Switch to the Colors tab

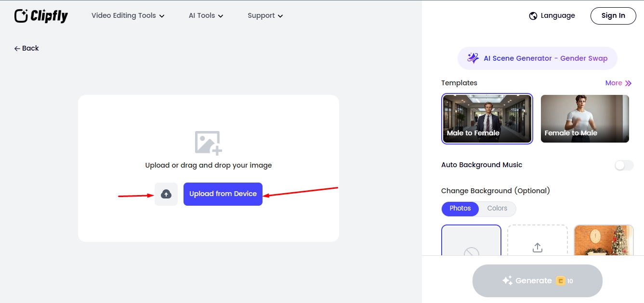(497, 209)
